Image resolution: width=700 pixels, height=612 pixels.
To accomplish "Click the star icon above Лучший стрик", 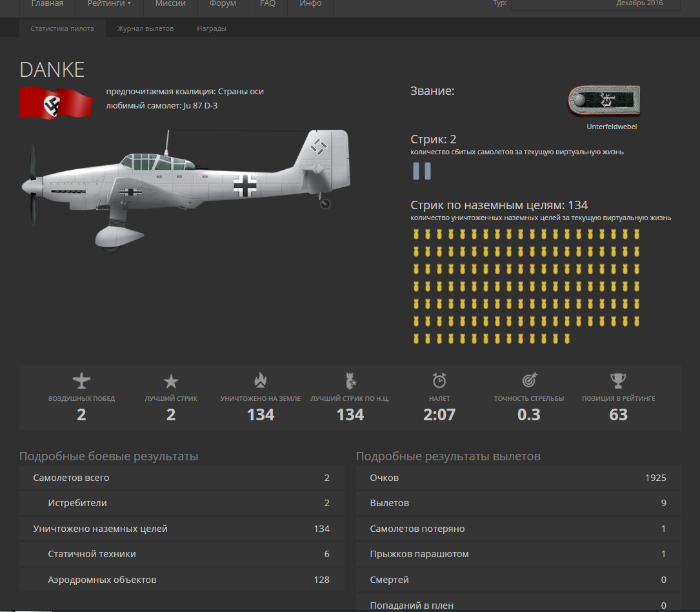I will tap(171, 382).
